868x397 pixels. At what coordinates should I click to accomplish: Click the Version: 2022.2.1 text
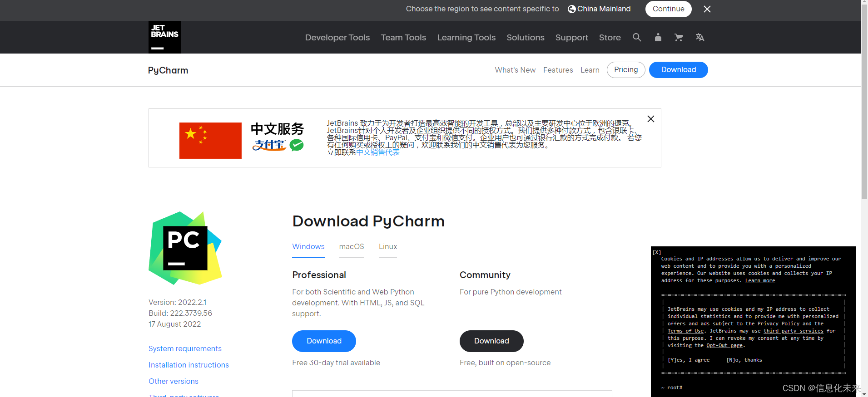(x=178, y=302)
